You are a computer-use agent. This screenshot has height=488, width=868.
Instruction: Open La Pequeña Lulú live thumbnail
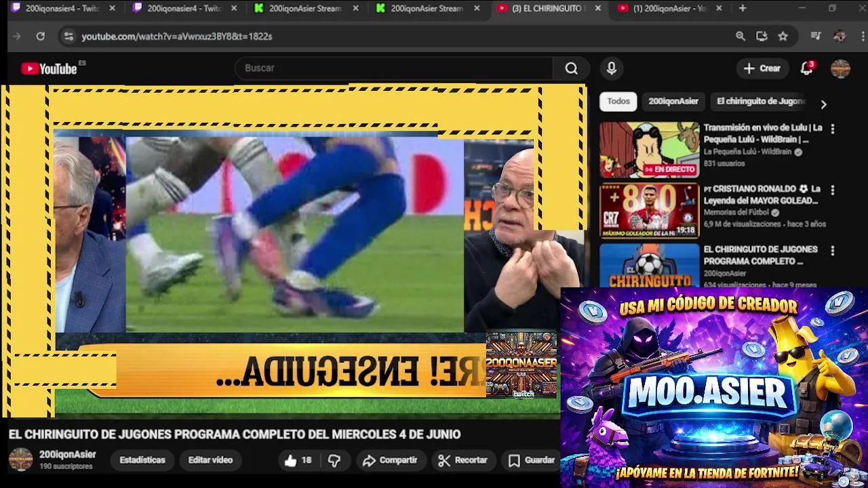[x=649, y=150]
